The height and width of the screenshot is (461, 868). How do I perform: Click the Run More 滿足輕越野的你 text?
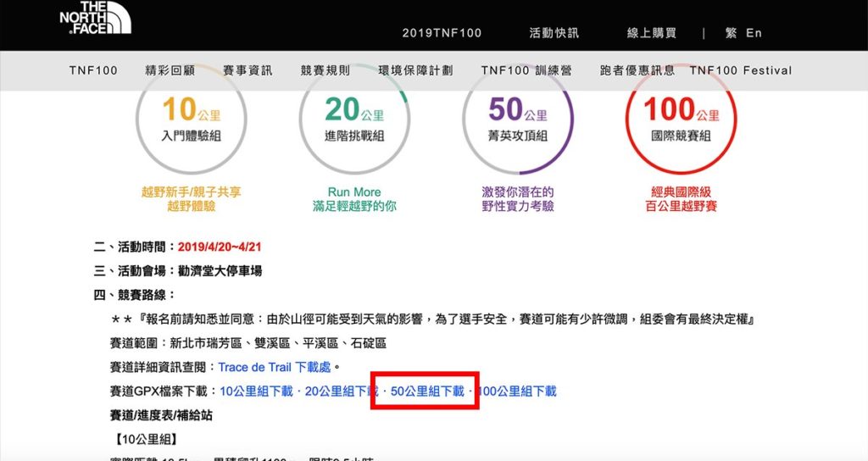(x=354, y=199)
